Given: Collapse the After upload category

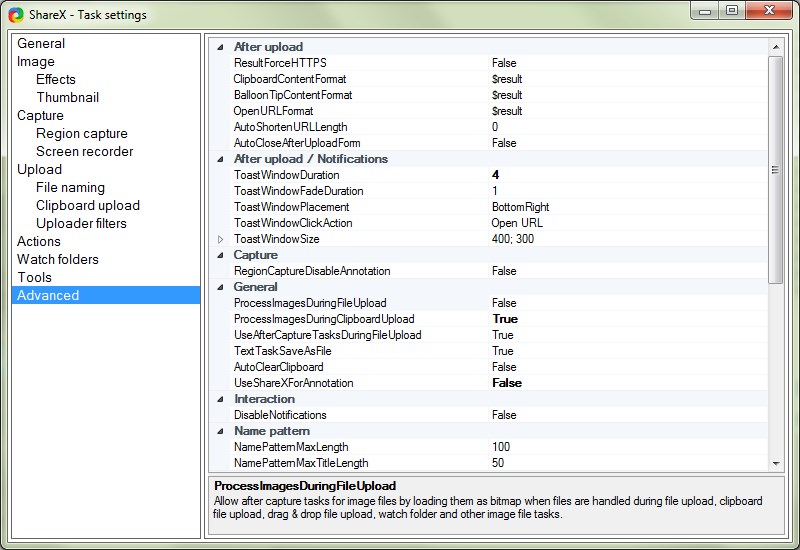Looking at the screenshot, I should [220, 47].
